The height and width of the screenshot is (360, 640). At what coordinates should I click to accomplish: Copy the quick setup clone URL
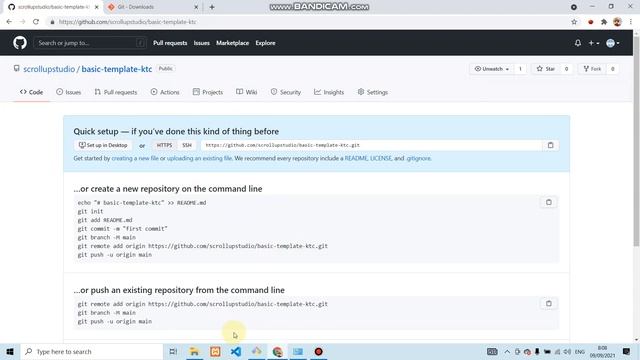[551, 145]
